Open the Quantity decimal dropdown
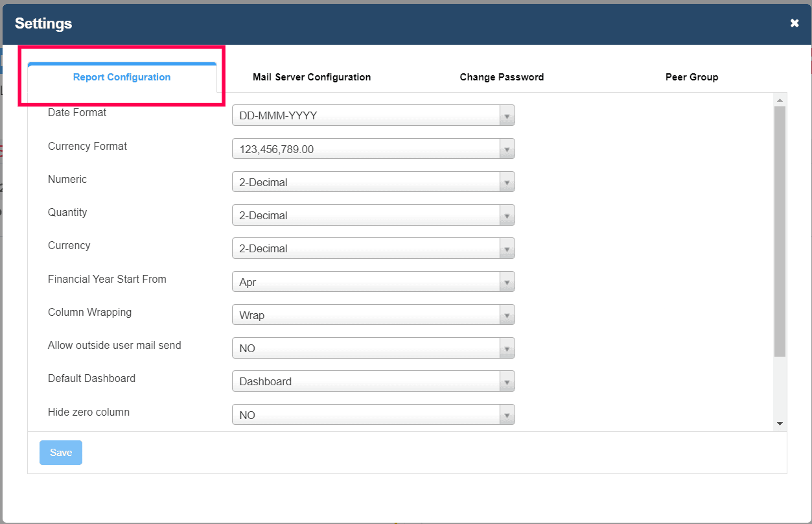 click(373, 215)
